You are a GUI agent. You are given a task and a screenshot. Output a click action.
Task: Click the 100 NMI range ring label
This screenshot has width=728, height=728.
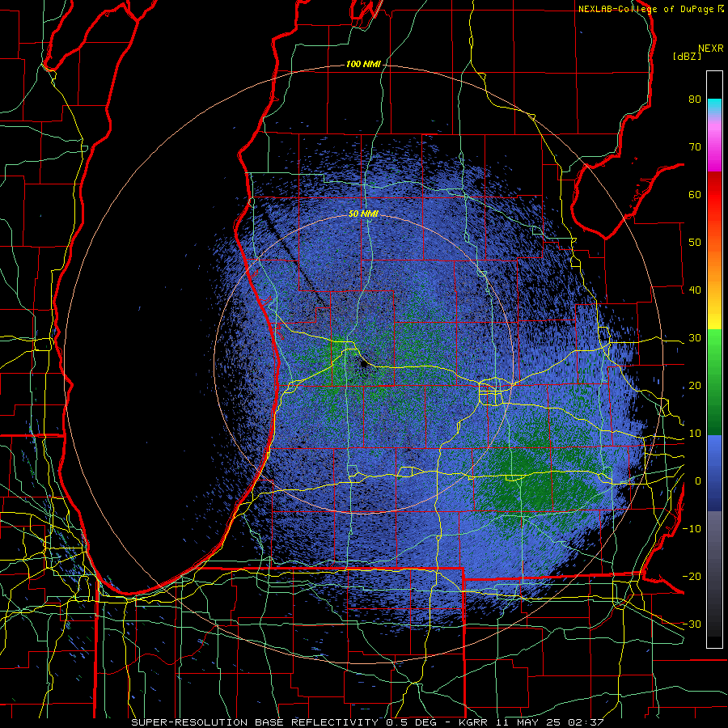tap(363, 65)
